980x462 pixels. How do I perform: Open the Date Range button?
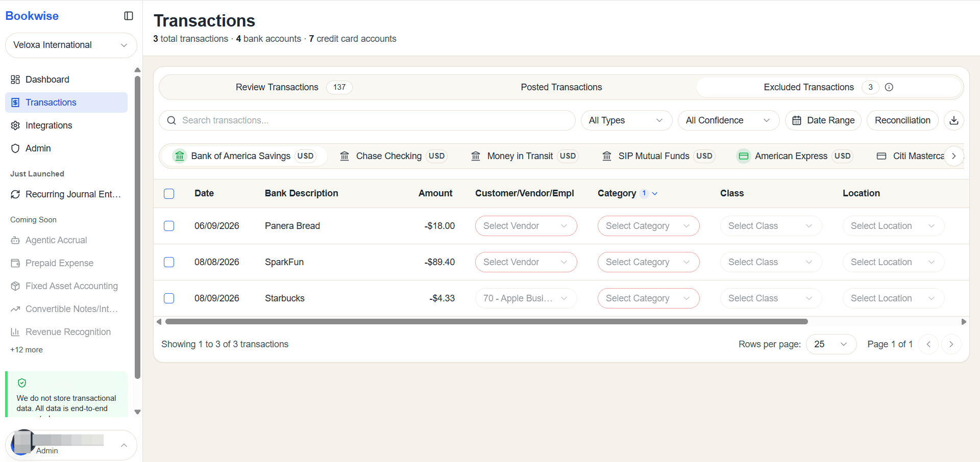pyautogui.click(x=823, y=120)
